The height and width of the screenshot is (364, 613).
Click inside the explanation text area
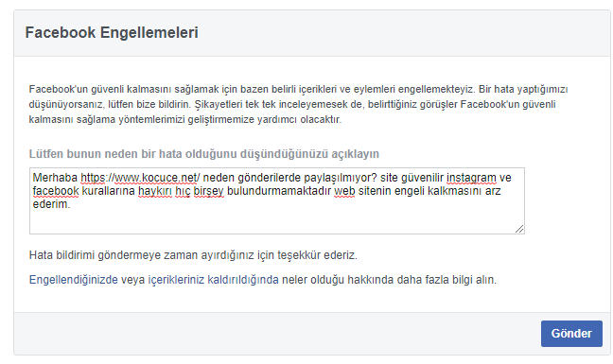pos(277,201)
